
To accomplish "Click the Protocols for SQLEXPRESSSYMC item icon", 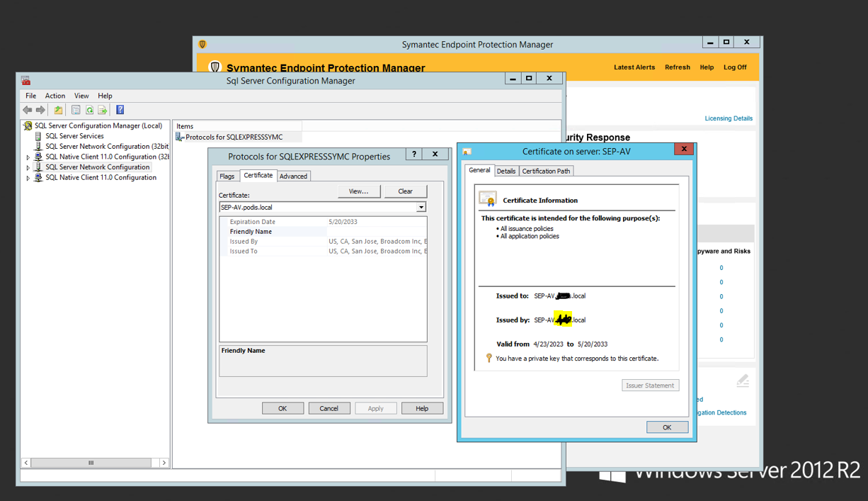I will [180, 137].
